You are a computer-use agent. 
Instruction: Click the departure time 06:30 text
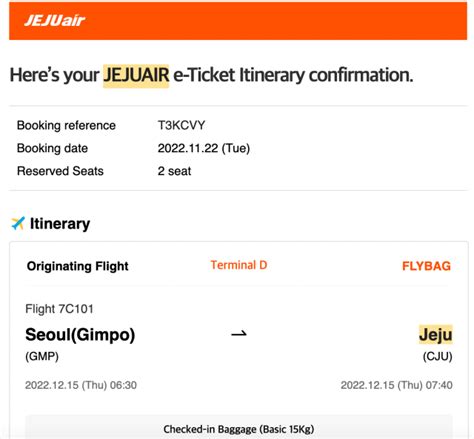(x=123, y=385)
